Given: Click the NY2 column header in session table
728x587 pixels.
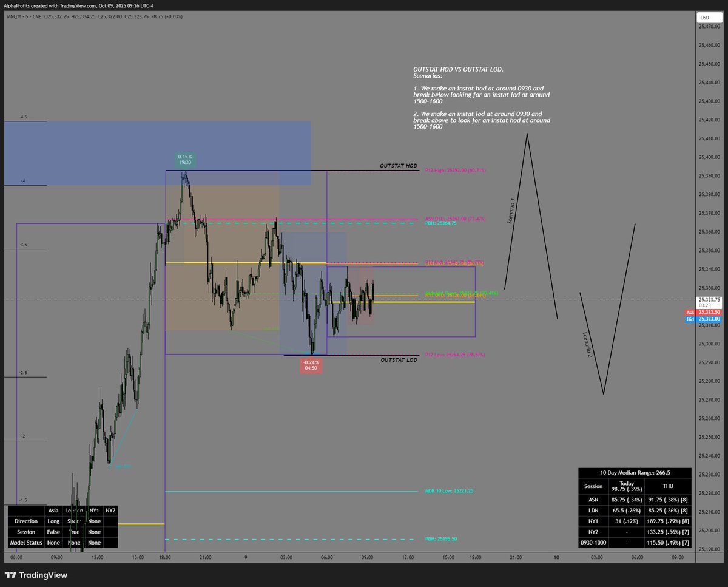Looking at the screenshot, I should pyautogui.click(x=110, y=511).
